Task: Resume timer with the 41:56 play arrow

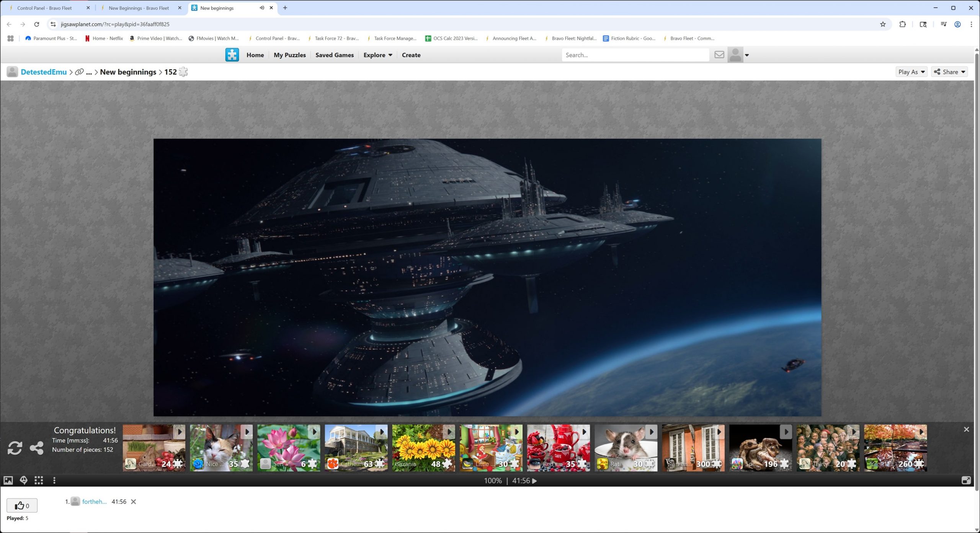Action: (534, 481)
